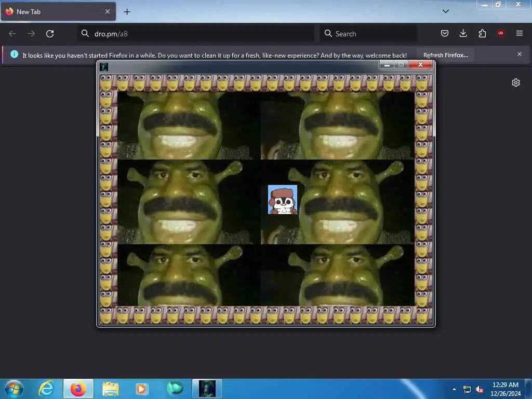The image size is (532, 399).
Task: Open the Extensions puzzle icon
Action: pyautogui.click(x=482, y=33)
